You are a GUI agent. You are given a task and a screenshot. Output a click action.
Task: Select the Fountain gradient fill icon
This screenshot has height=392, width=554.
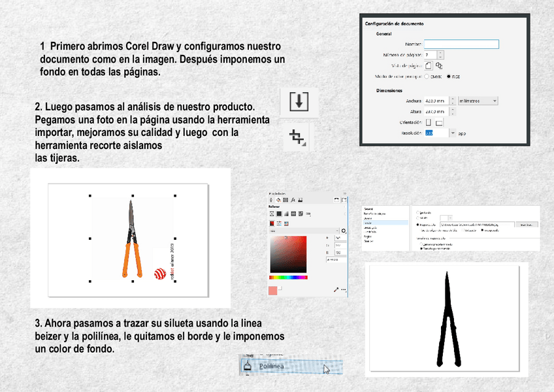(286, 214)
